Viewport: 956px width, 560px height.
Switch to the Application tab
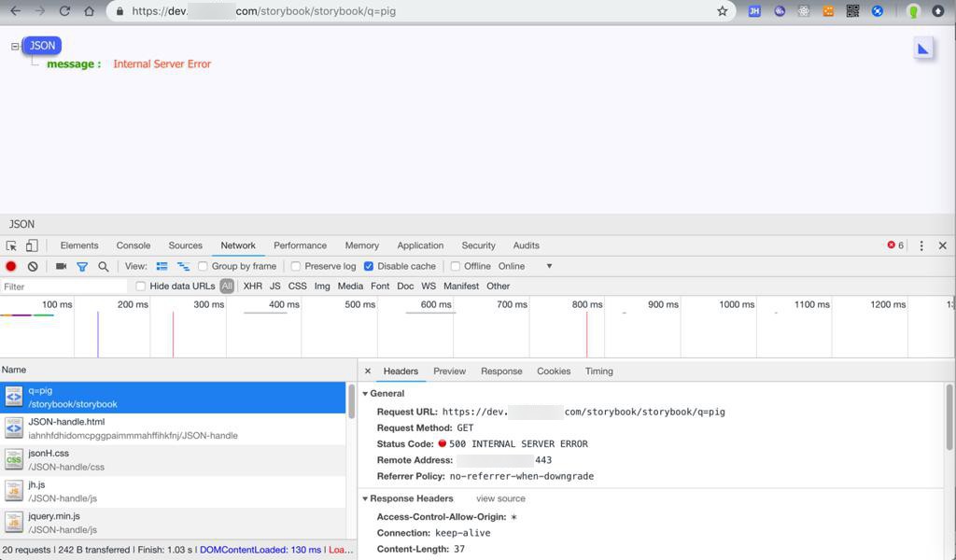[420, 245]
